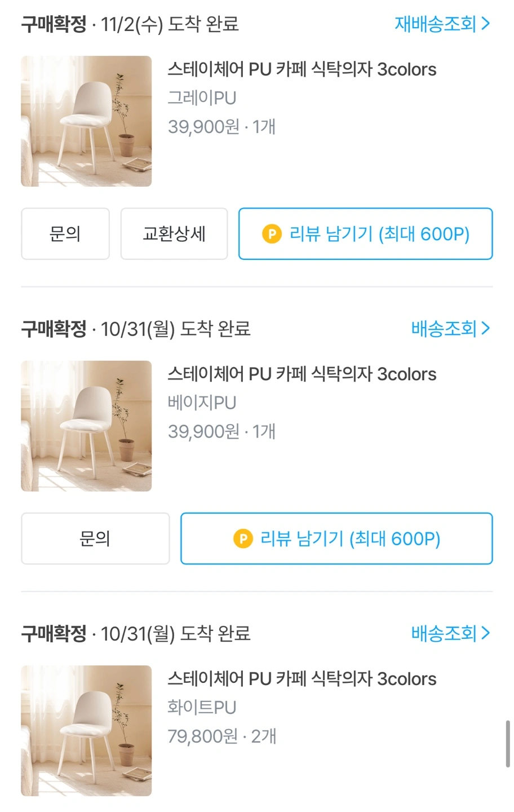
Task: Open the 화이트PU chair product thumbnail
Action: [86, 730]
